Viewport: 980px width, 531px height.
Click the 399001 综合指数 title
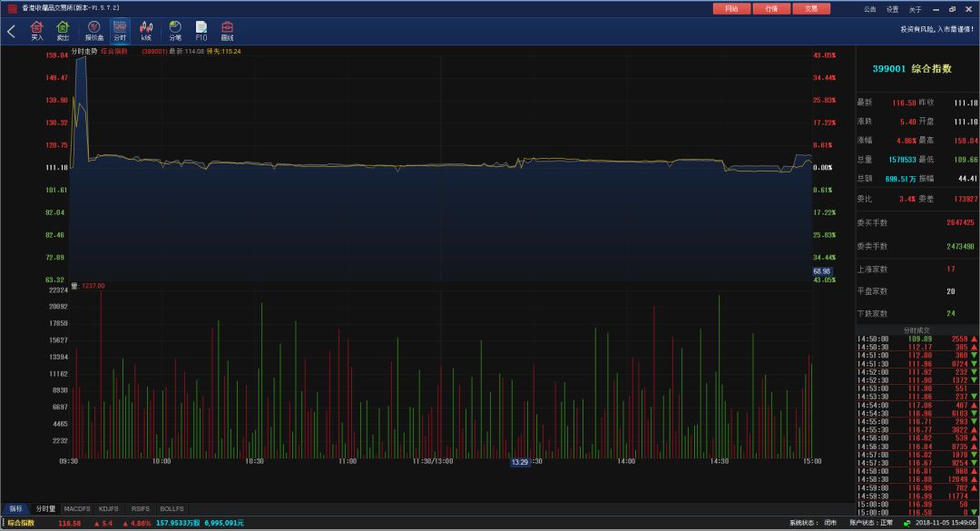[912, 69]
